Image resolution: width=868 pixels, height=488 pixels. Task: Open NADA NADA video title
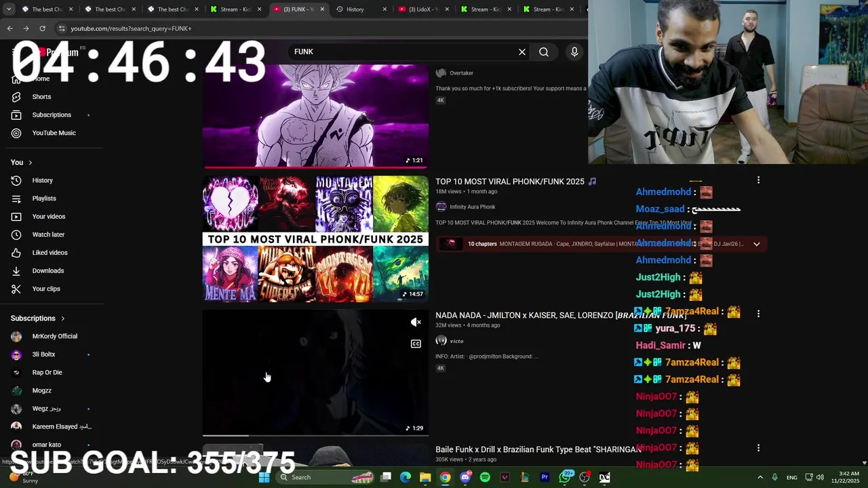click(x=561, y=316)
